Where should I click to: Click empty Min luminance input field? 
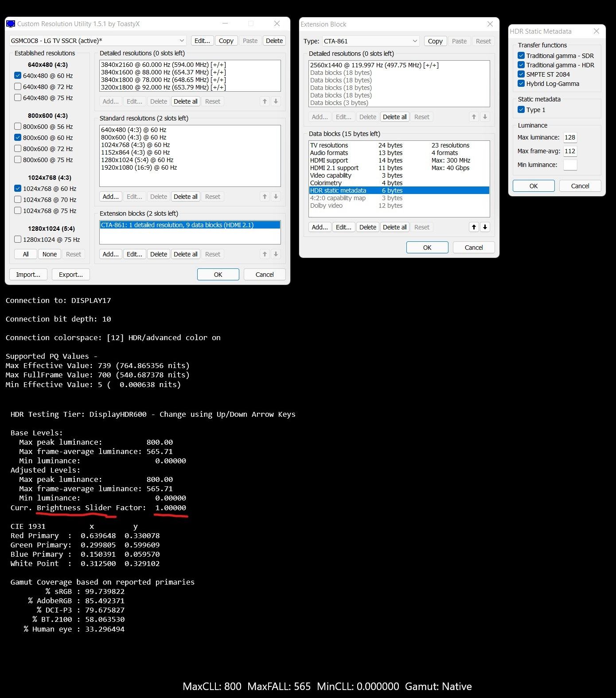coord(570,165)
